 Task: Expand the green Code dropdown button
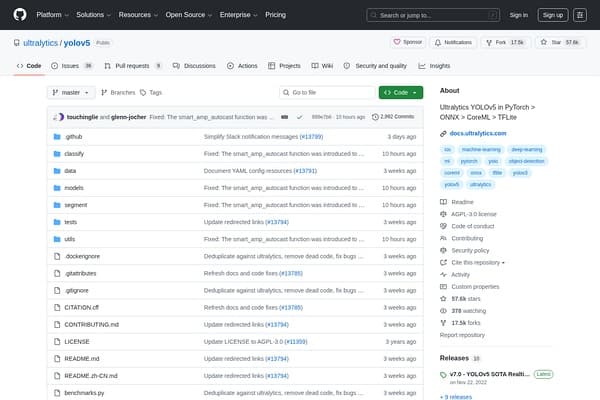(401, 93)
